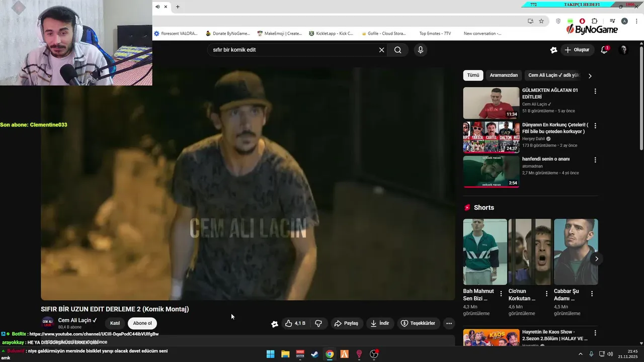644x362 pixels.
Task: Select the Aramanızdan filter chip
Action: (504, 75)
